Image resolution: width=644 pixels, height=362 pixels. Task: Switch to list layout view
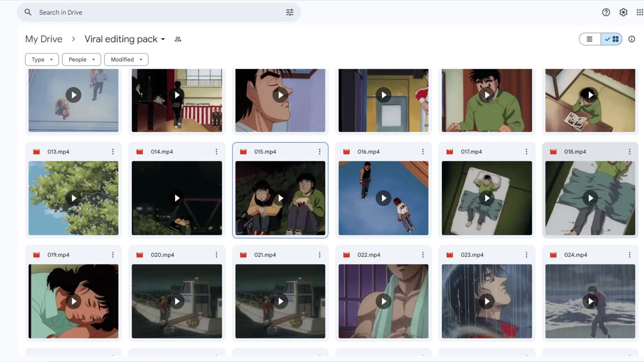(589, 39)
